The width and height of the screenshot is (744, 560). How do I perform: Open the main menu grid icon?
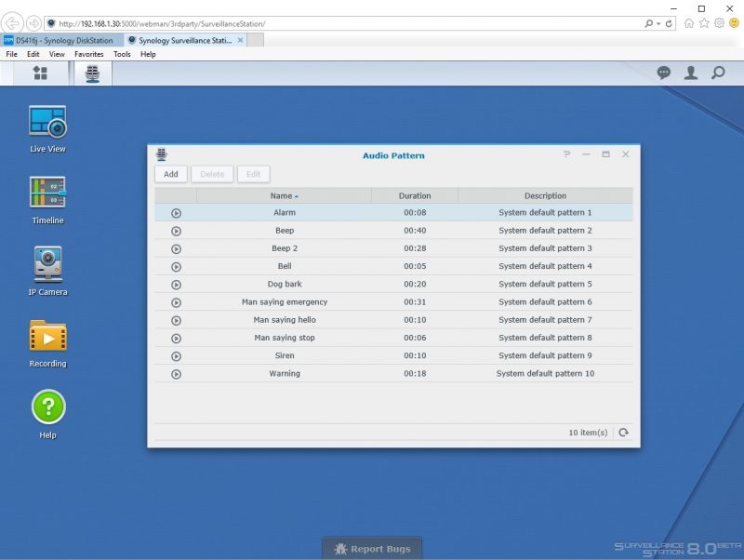click(x=40, y=73)
